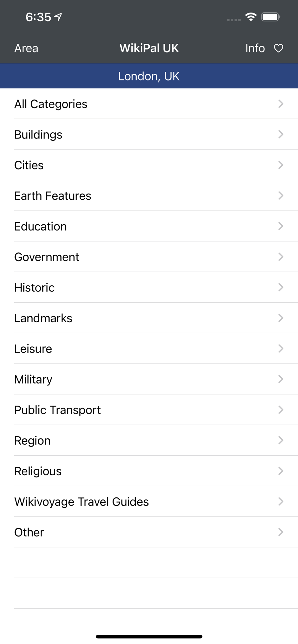
Task: Open Wikivoyage Travel Guides
Action: 149,501
